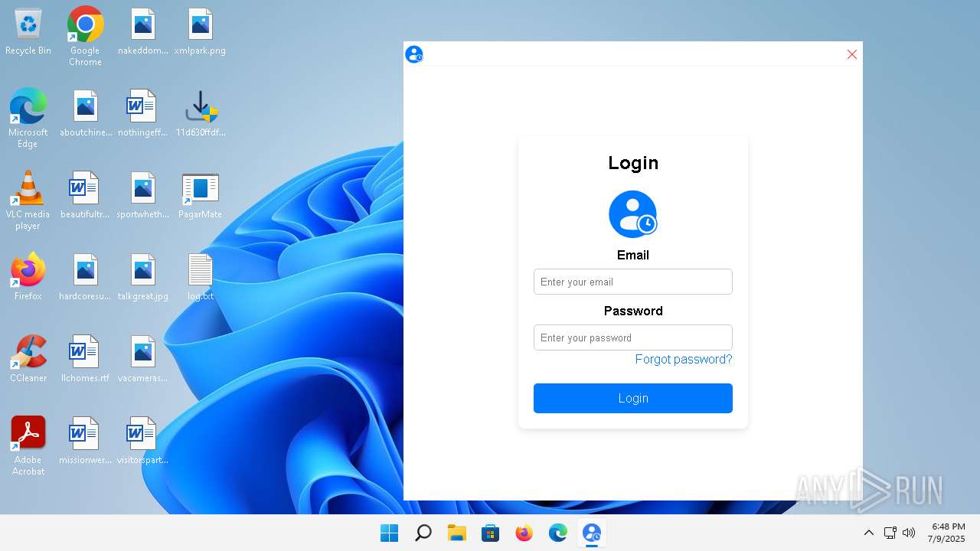Select the aboutchine image file icon

(85, 114)
